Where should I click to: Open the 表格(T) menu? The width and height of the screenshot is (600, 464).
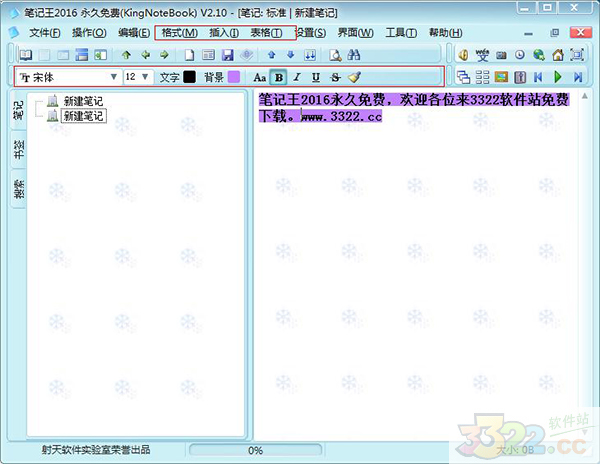(266, 33)
